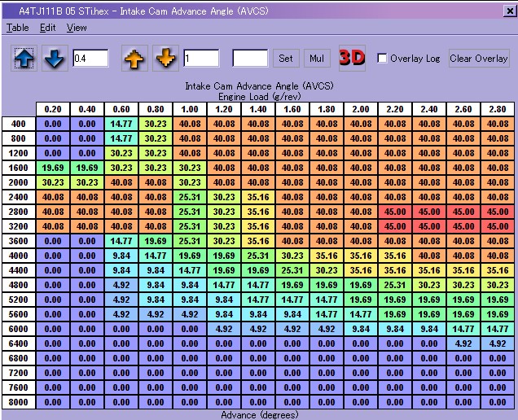Screen dimensions: 518x420
Task: Open the Table menu
Action: coord(17,28)
